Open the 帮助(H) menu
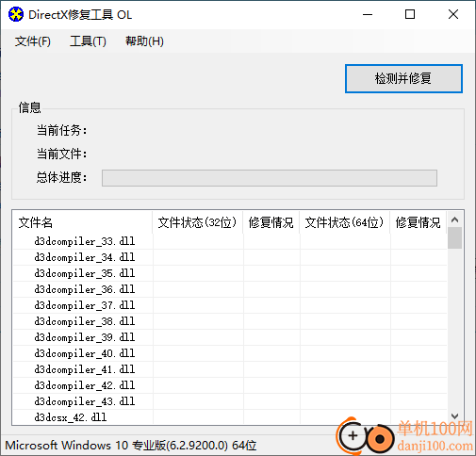This screenshot has height=456, width=476. (144, 41)
